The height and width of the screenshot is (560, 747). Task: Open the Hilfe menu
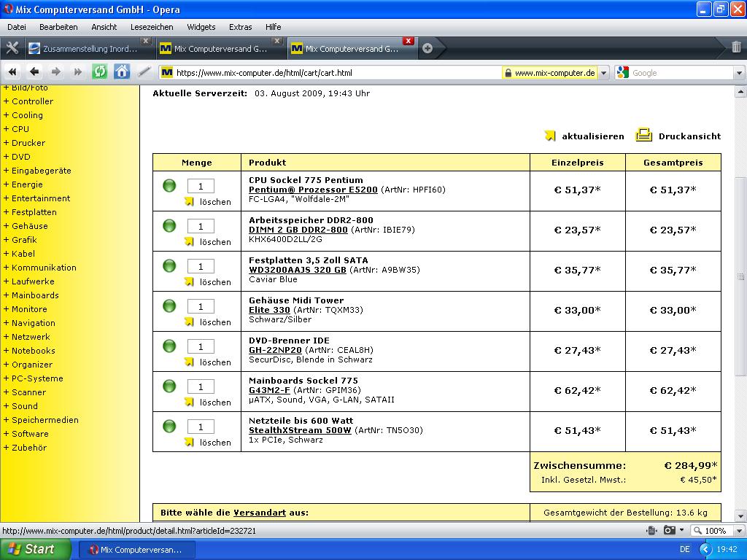click(273, 27)
